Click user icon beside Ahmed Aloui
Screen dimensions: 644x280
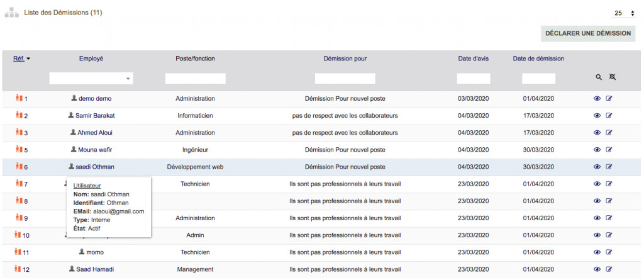(73, 133)
